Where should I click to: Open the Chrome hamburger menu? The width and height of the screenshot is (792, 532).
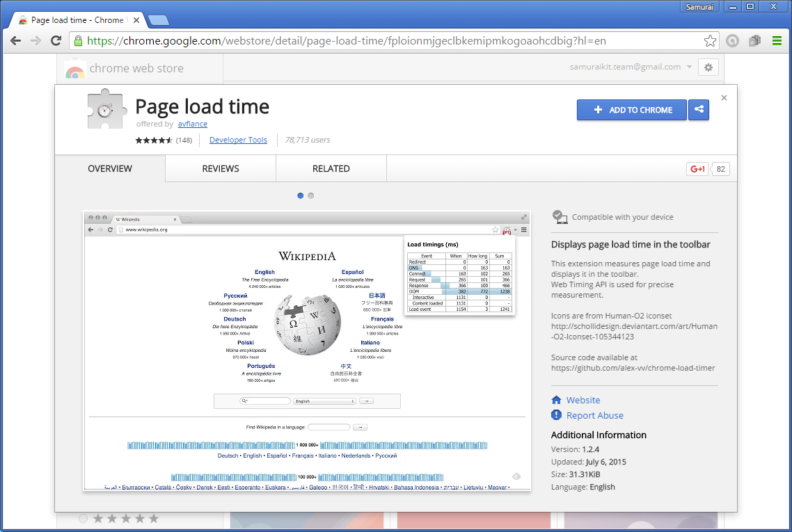click(777, 41)
